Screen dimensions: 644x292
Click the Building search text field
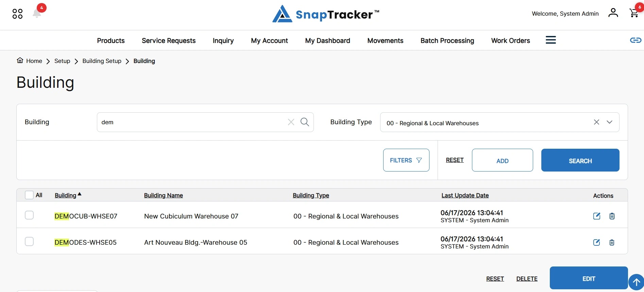[x=192, y=122]
